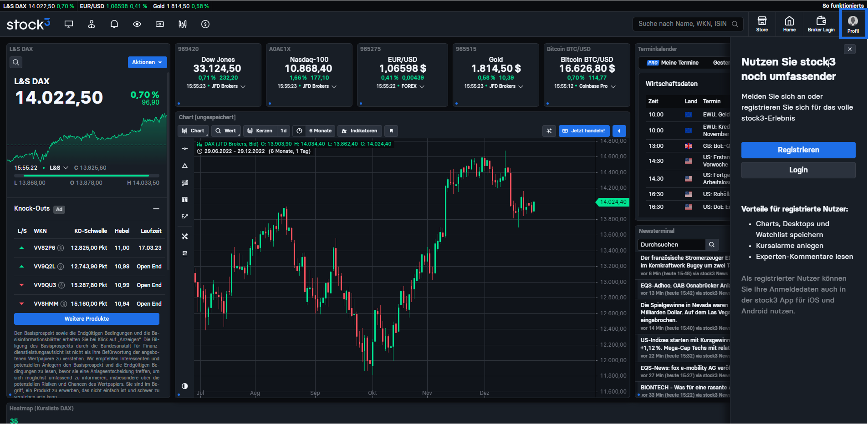Screen dimensions: 868x424
Task: Click the search magnifier in L&S DAX widget
Action: point(16,62)
